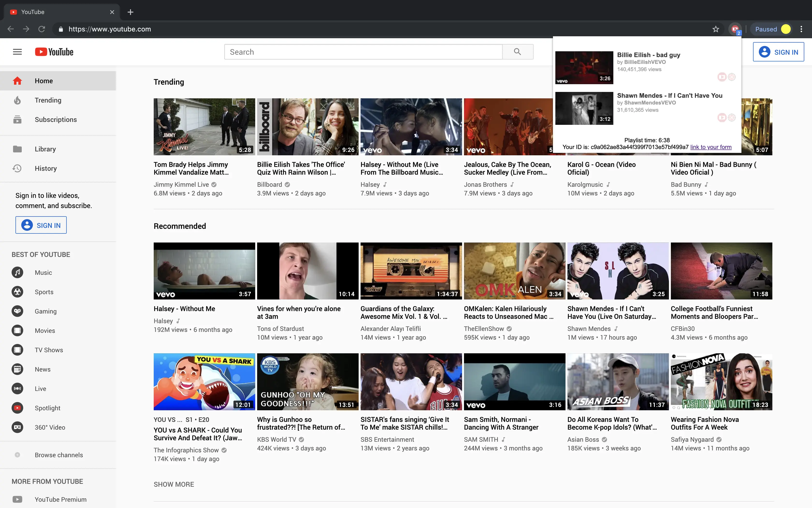Click 'Karol G - Ocean' video title
The image size is (812, 508).
(601, 168)
